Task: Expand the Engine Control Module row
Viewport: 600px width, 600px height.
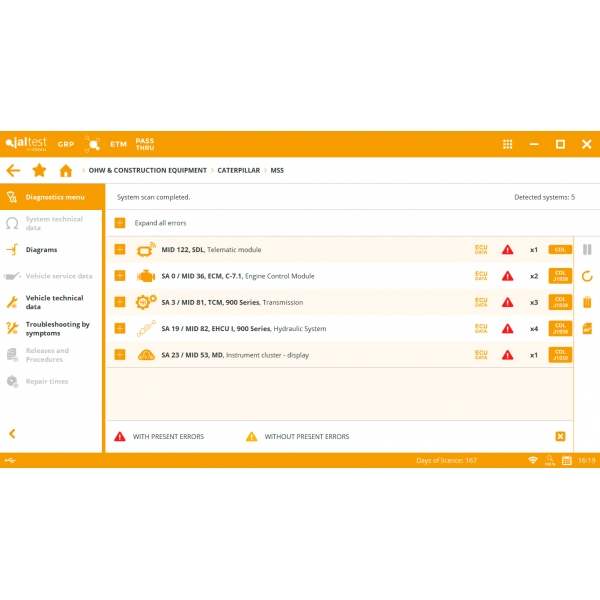Action: coord(120,276)
